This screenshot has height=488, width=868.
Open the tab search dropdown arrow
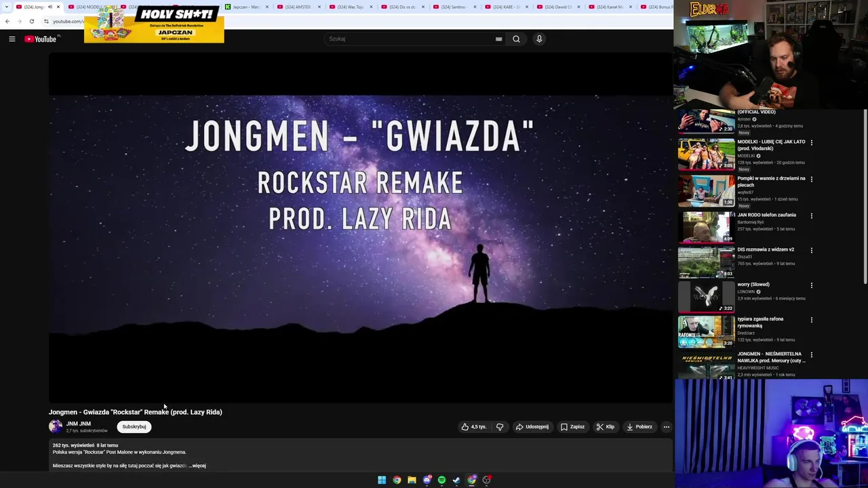click(x=6, y=7)
